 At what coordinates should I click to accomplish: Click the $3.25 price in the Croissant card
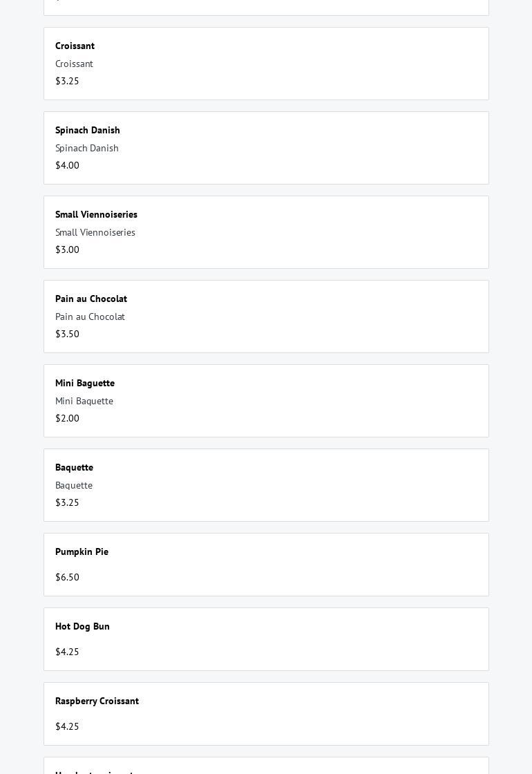point(67,81)
